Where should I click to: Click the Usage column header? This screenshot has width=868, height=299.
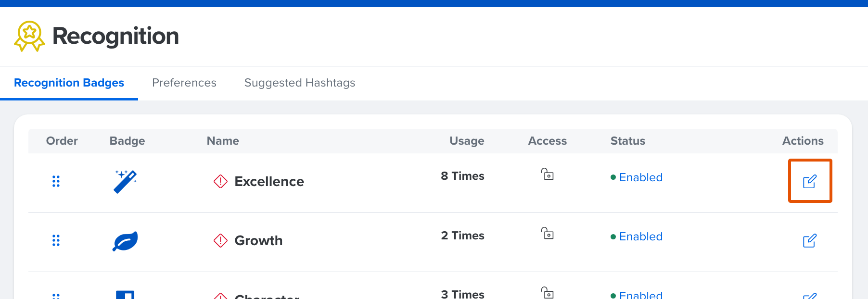point(466,141)
